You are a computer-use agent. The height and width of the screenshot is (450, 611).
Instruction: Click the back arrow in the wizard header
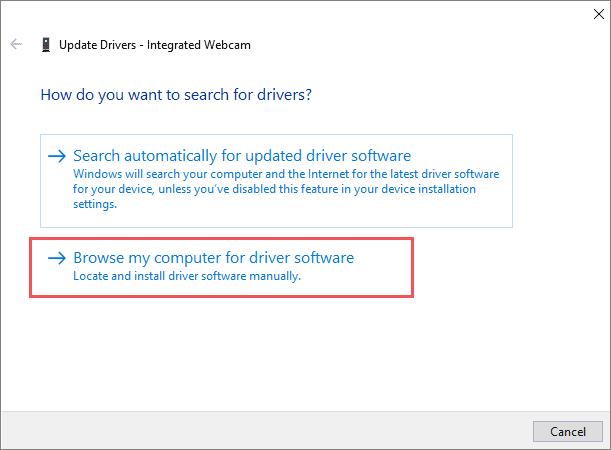pos(16,44)
